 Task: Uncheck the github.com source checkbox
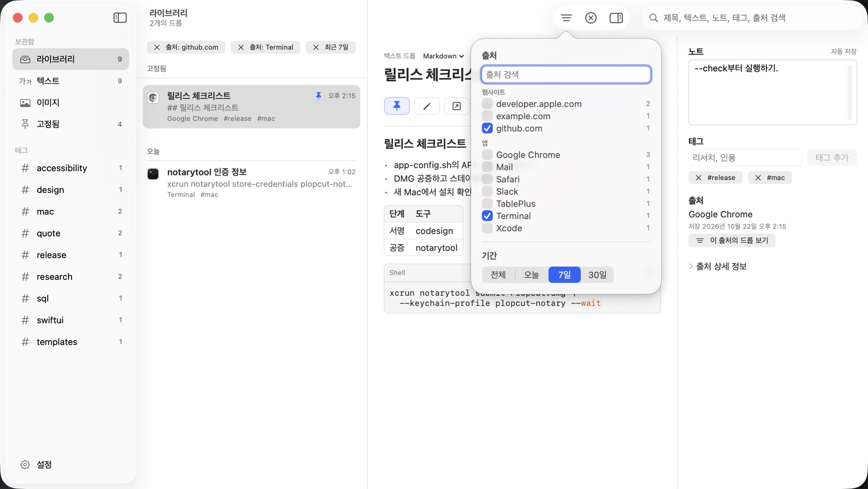pyautogui.click(x=487, y=128)
